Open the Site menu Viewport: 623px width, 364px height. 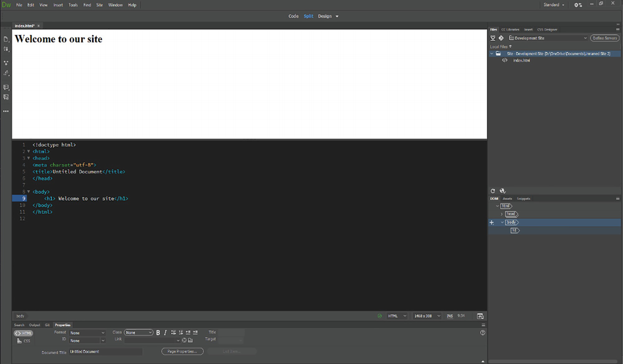pyautogui.click(x=99, y=5)
